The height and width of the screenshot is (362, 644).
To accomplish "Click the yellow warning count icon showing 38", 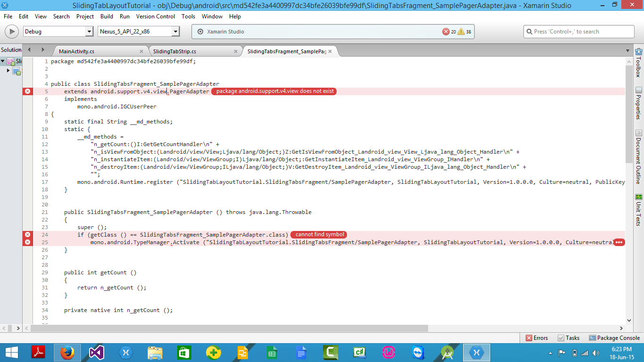I will click(x=461, y=32).
